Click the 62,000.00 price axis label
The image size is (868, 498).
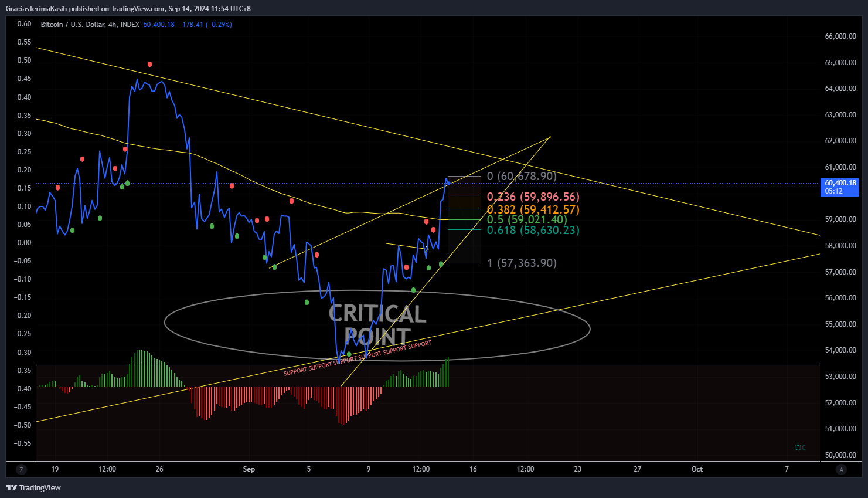(840, 141)
